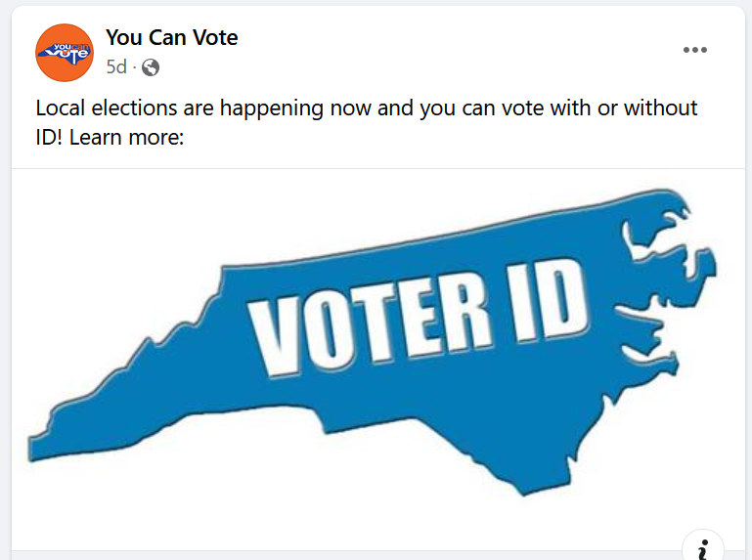
Task: Open the You Can Vote page name link
Action: tap(172, 38)
